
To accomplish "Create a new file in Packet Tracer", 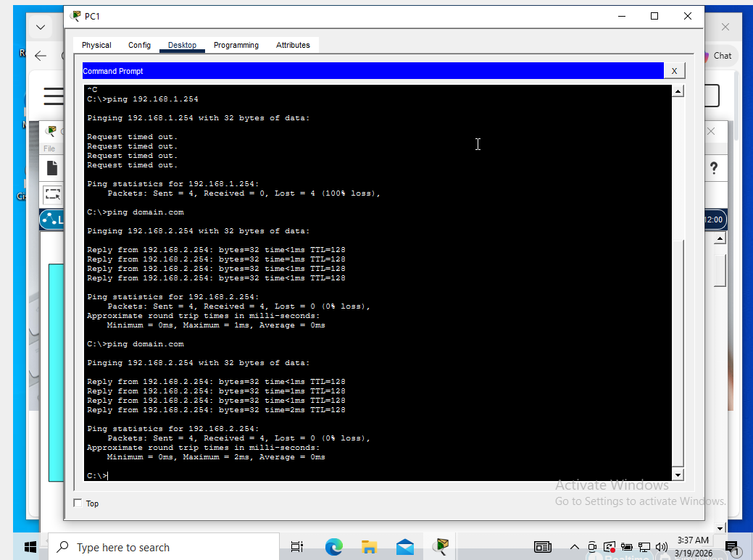I will [51, 168].
